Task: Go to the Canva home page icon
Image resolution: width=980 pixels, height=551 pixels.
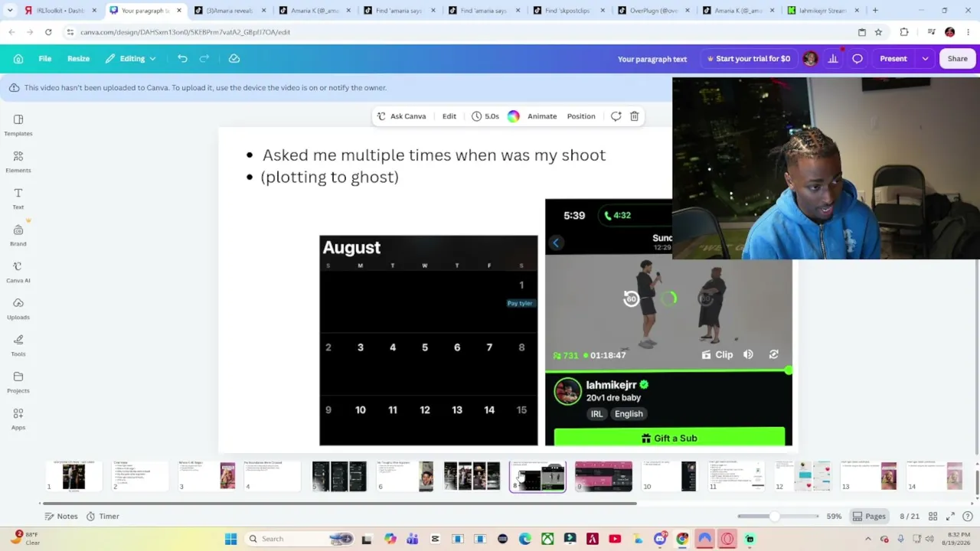Action: click(18, 59)
